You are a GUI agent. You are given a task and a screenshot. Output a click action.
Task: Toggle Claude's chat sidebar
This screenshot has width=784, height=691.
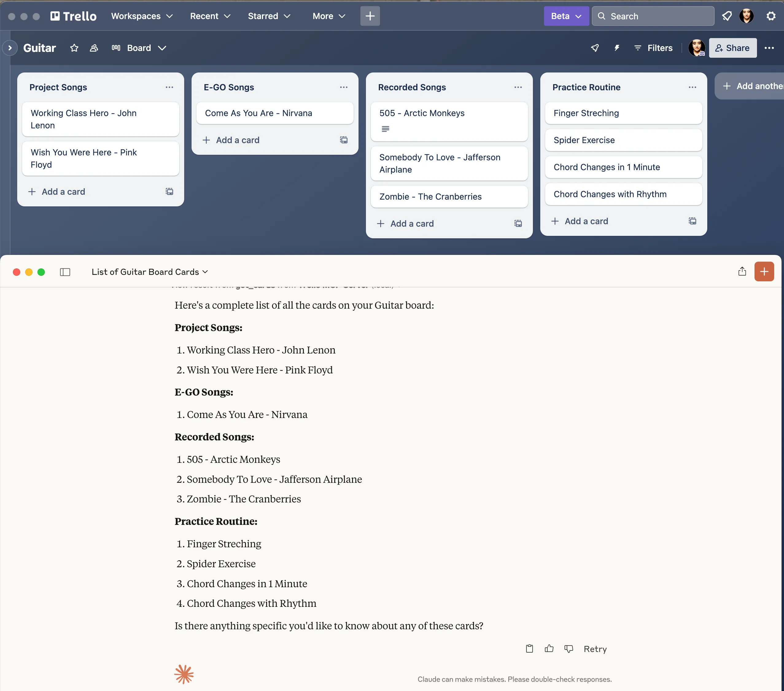point(64,272)
